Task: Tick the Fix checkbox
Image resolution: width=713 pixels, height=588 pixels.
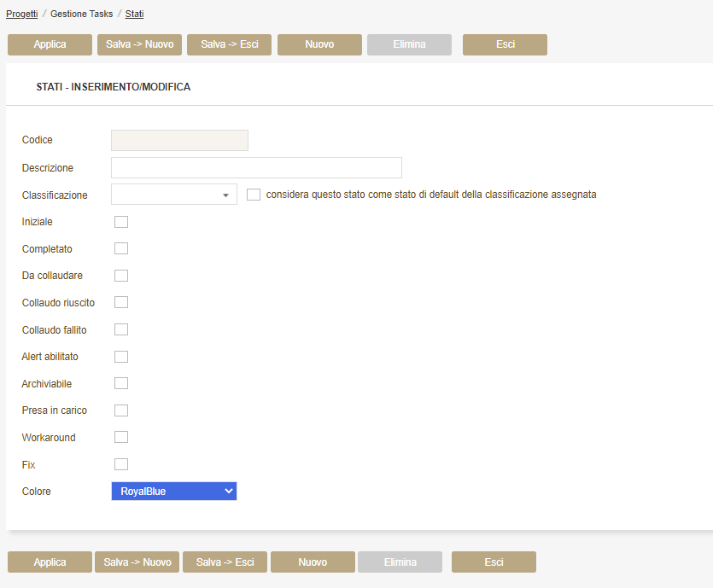Action: [x=121, y=464]
